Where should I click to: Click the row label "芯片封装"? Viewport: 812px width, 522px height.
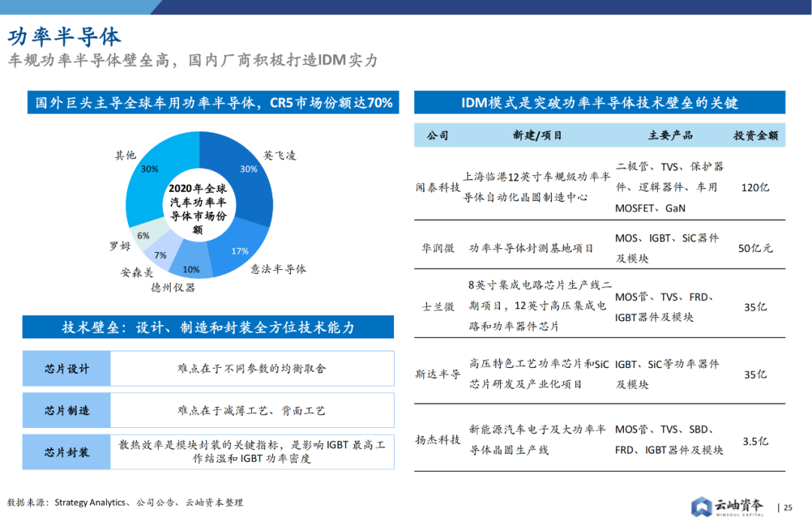[67, 452]
